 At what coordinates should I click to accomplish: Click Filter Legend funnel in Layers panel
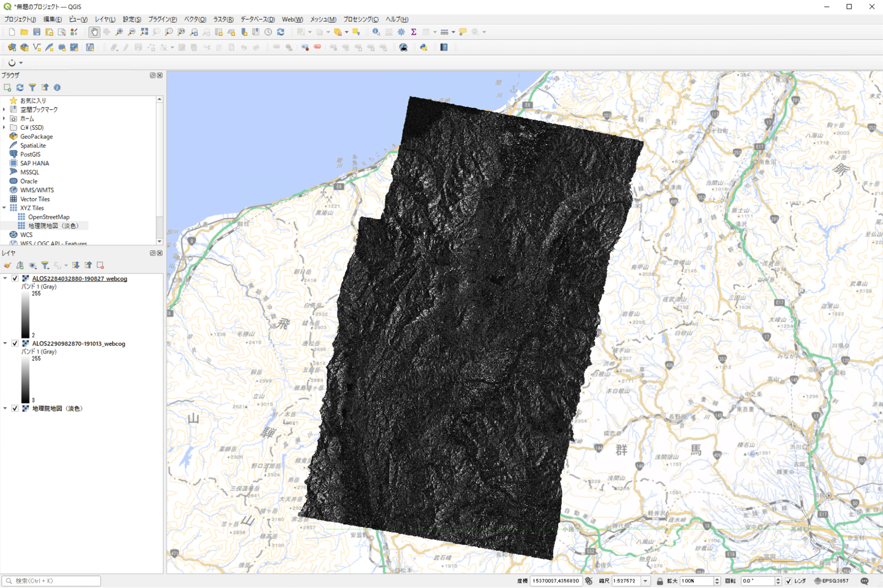[x=45, y=265]
